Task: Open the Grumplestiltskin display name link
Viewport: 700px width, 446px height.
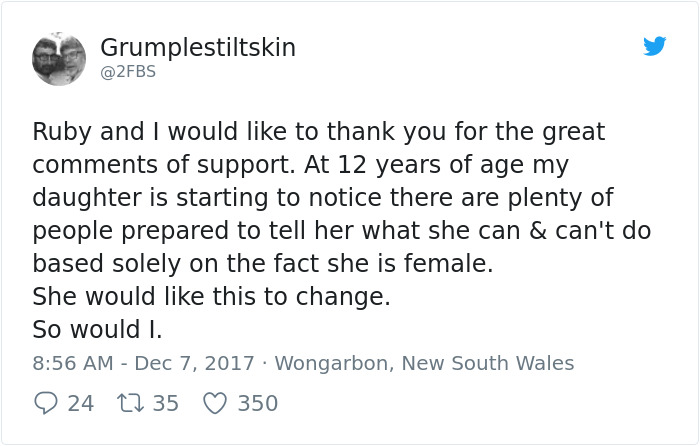Action: coord(198,48)
